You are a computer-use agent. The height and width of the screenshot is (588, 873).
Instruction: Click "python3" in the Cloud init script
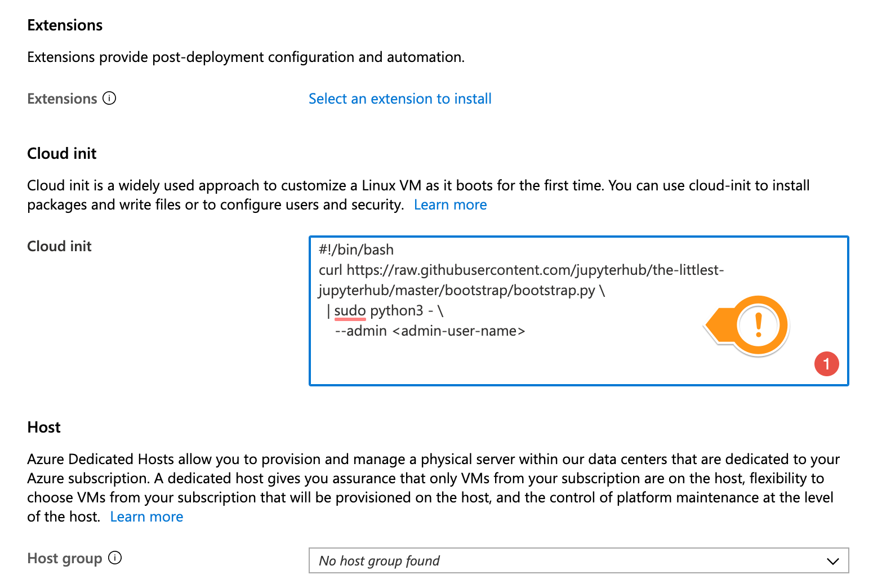coord(397,311)
